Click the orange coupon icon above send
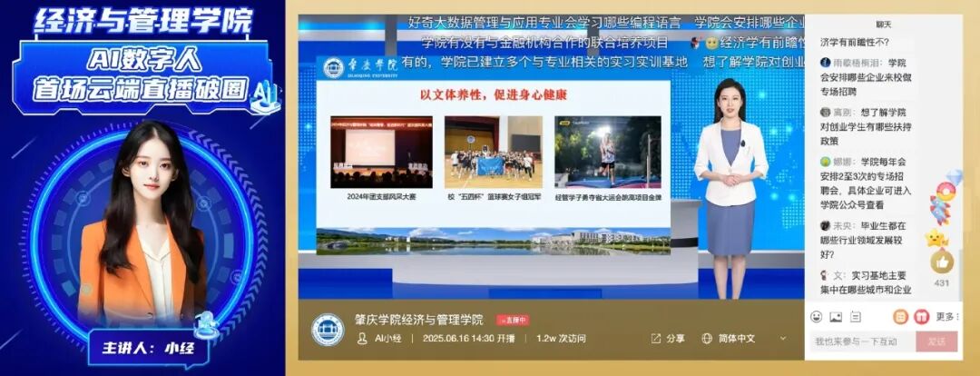 coord(900,317)
